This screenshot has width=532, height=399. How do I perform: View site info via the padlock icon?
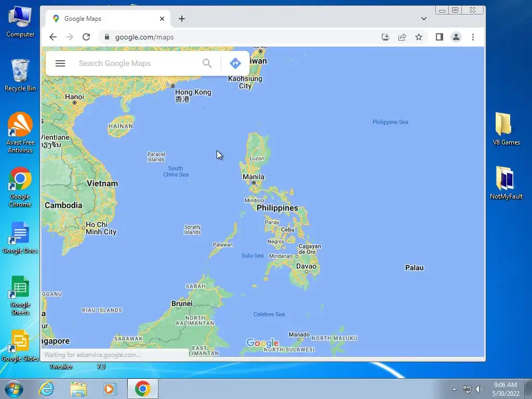coord(107,37)
